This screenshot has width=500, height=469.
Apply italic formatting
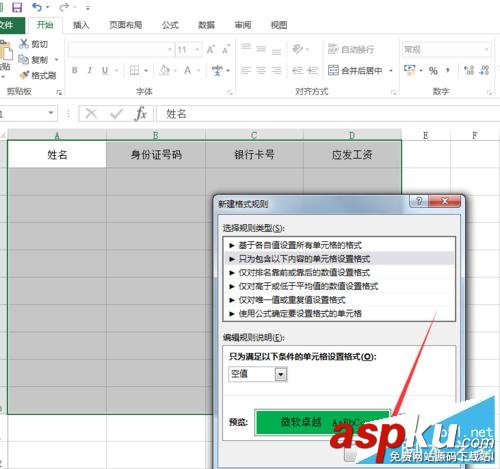[x=90, y=70]
